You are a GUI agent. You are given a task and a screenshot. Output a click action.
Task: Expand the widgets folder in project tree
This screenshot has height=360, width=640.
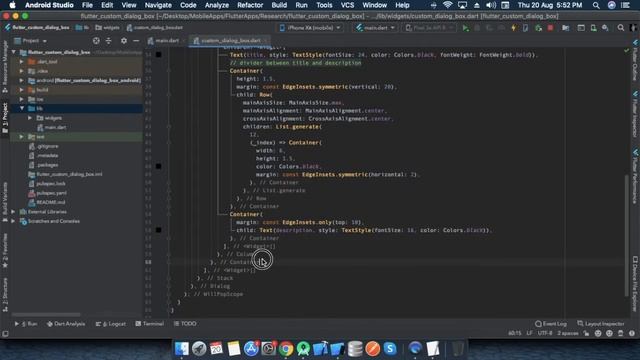30,118
